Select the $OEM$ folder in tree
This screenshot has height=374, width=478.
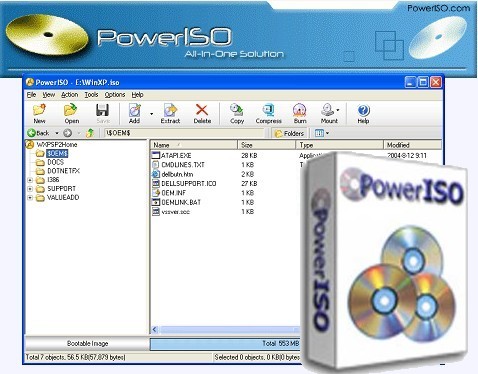(57, 153)
